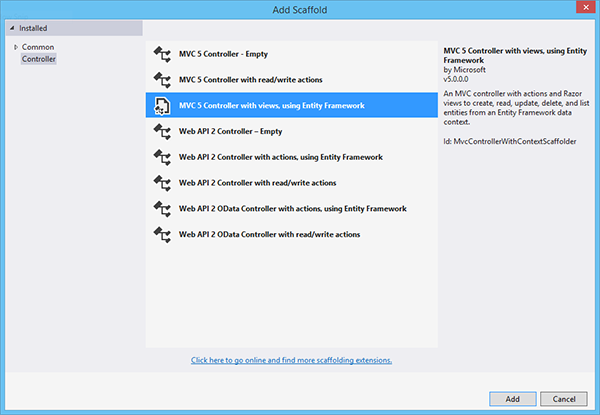Viewport: 600px width, 415px height.
Task: Close the Add Scaffold dialog
Action: click(x=586, y=7)
